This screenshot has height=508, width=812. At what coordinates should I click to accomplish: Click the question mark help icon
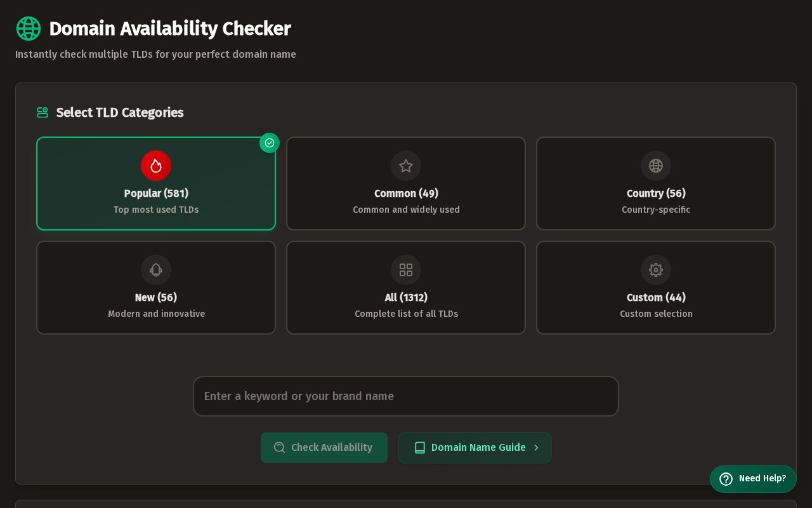726,479
